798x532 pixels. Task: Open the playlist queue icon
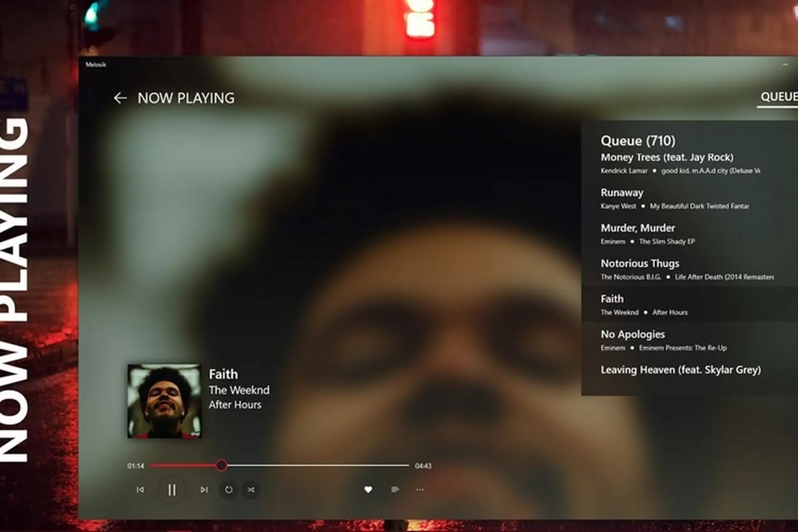coord(395,490)
